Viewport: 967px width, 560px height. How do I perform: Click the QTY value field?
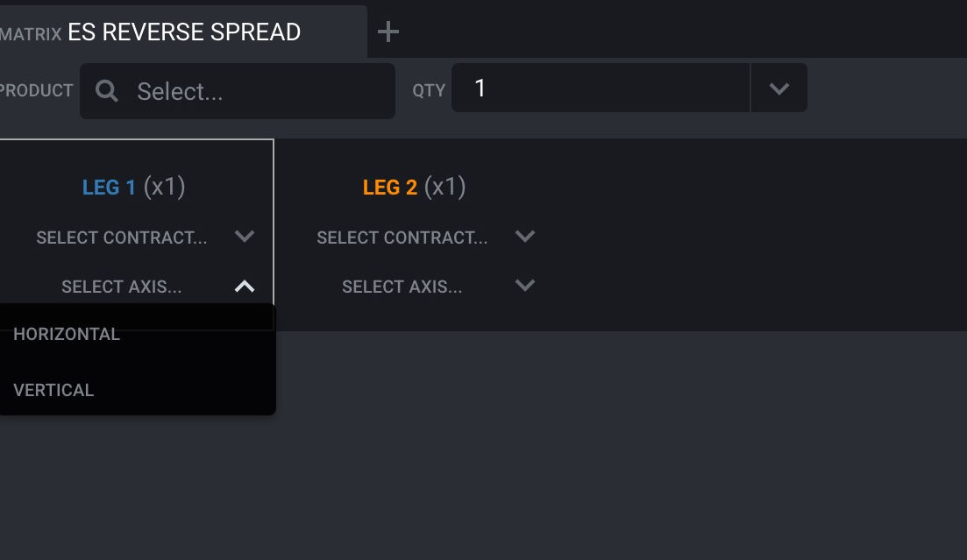coord(601,89)
